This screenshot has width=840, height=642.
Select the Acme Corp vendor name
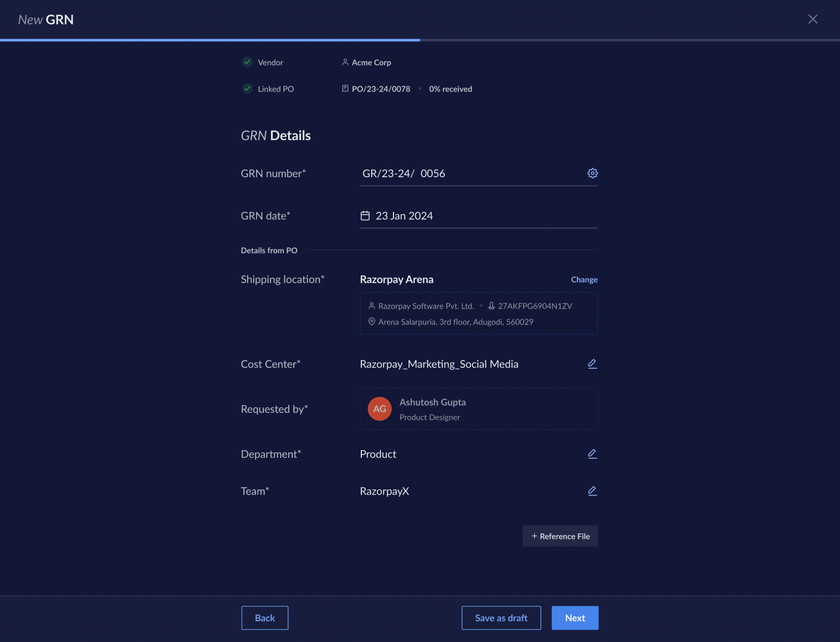pyautogui.click(x=371, y=62)
